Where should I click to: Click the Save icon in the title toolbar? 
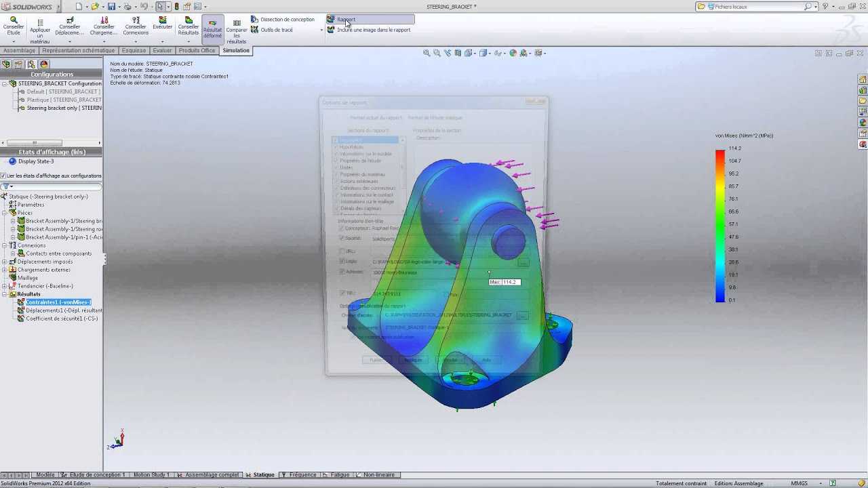pos(111,7)
